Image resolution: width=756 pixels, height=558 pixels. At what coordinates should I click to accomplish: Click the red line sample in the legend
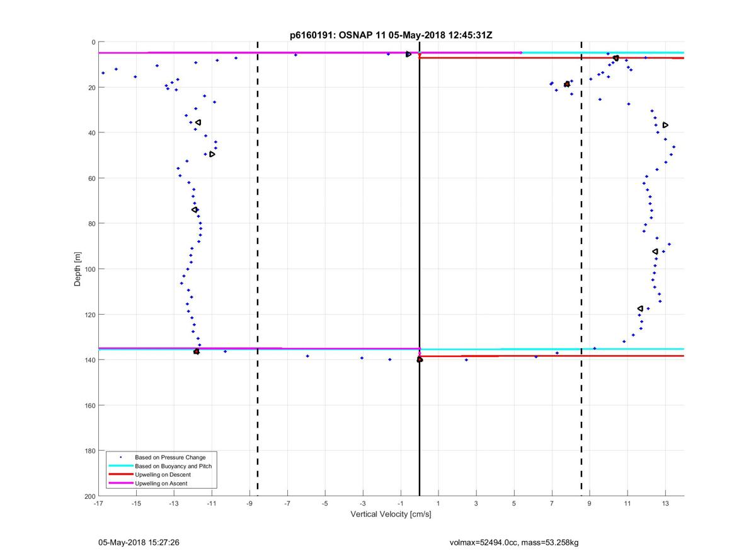point(120,475)
